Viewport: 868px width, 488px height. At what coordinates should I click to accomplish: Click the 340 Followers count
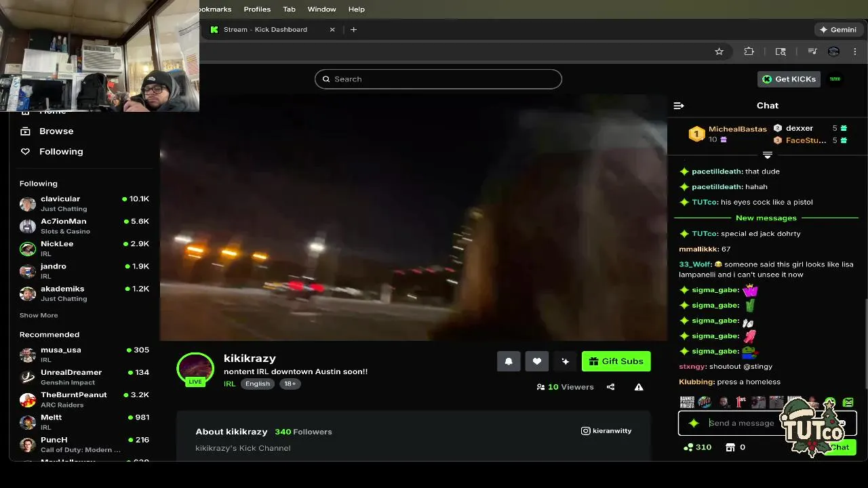click(303, 432)
